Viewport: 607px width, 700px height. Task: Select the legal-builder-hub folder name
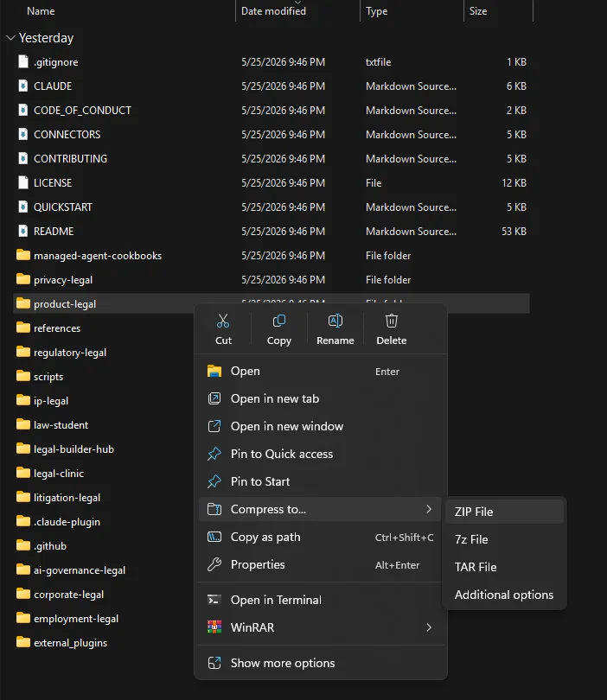pyautogui.click(x=73, y=449)
